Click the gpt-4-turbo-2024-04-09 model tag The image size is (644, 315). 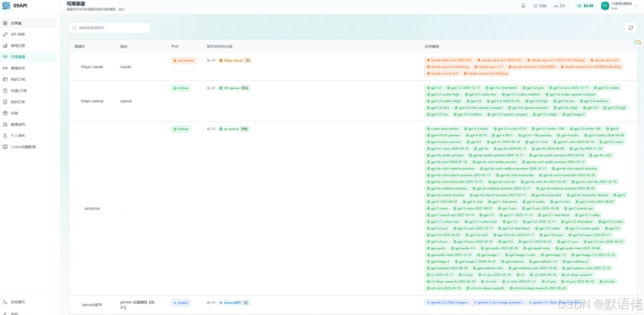click(604, 135)
